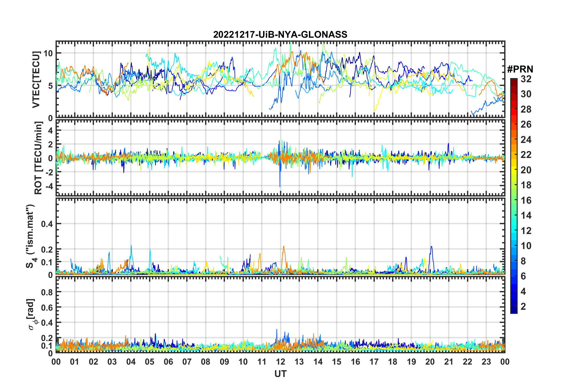Click x-axis hour label 11

[x=262, y=361]
